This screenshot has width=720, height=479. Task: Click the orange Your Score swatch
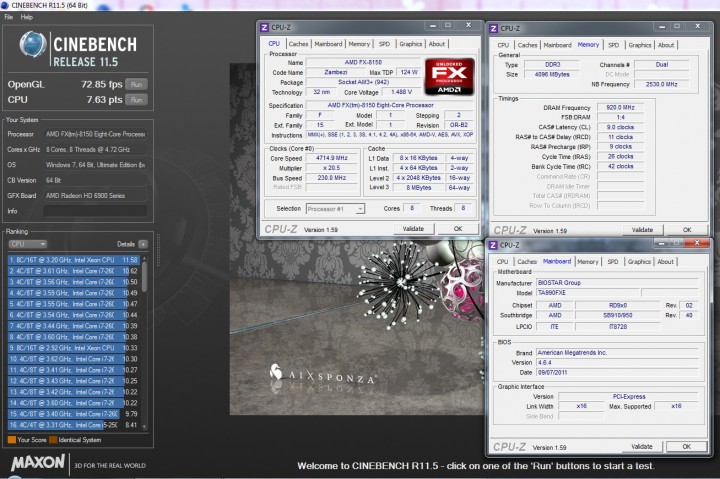pos(12,440)
